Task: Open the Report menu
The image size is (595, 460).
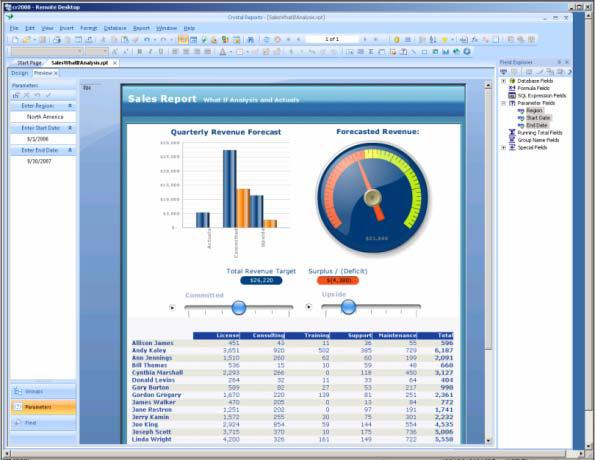Action: (x=141, y=28)
